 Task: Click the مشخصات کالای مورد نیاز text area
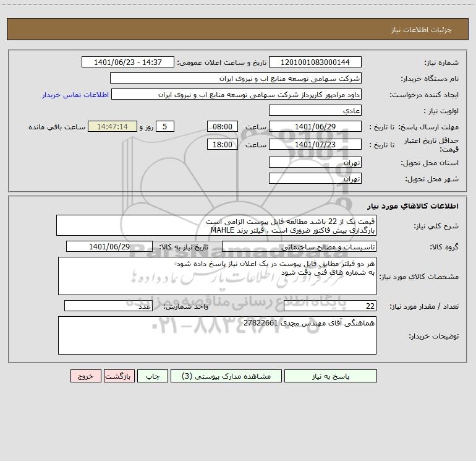(217, 276)
